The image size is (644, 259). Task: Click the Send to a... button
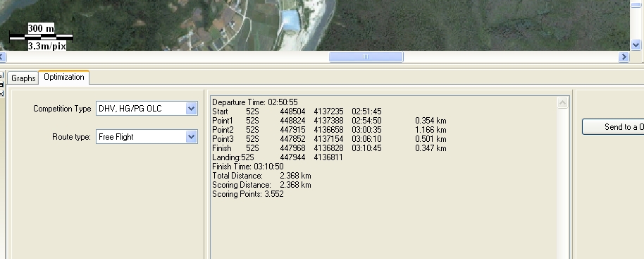[x=613, y=127]
